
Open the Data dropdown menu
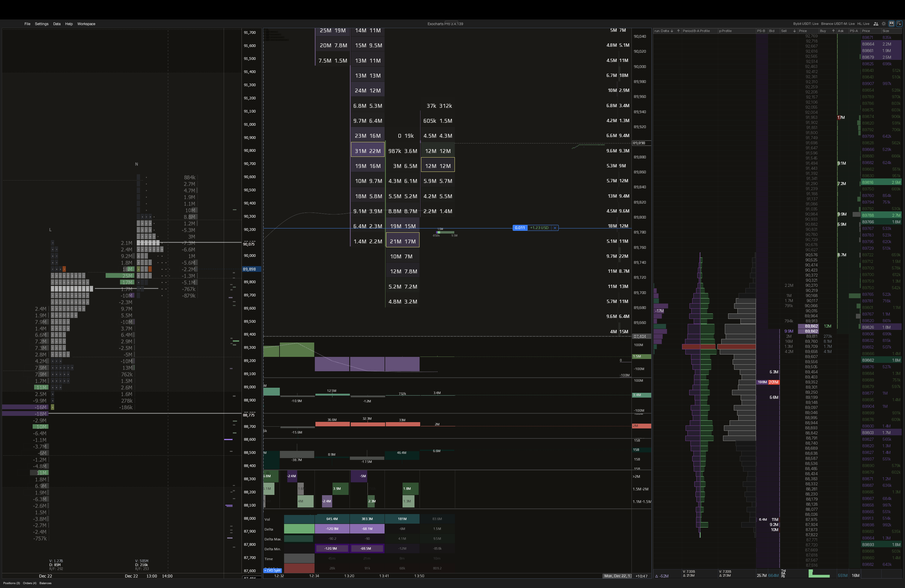click(x=57, y=24)
